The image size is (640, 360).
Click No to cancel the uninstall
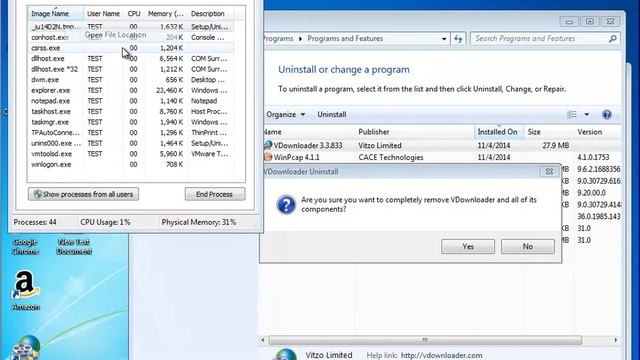coord(528,247)
